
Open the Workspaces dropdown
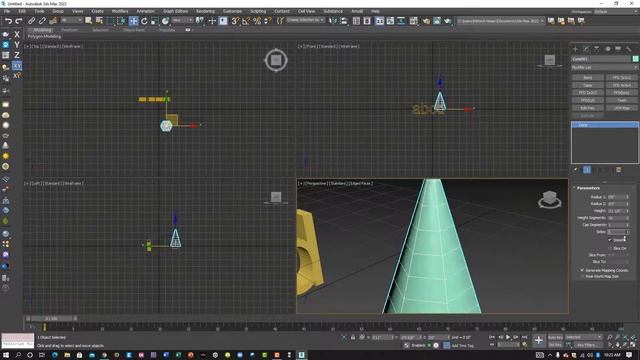coord(616,11)
